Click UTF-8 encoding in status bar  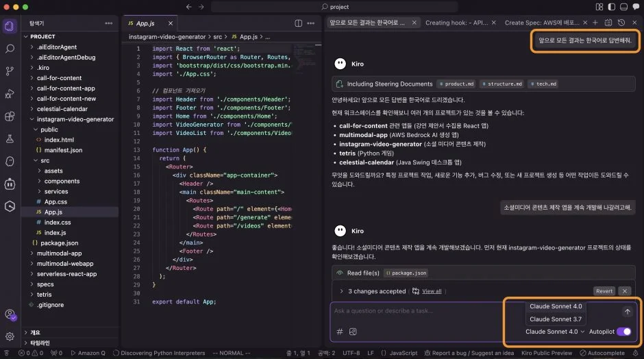pyautogui.click(x=351, y=354)
